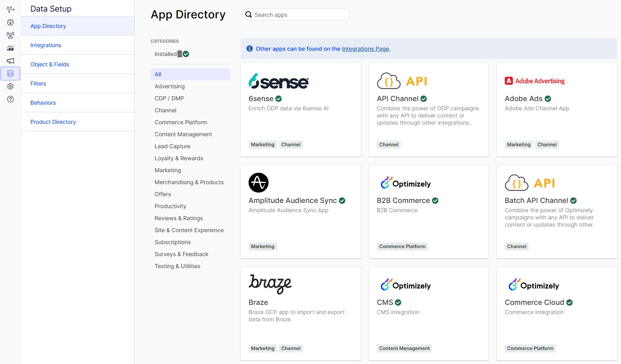Screen dimensions: 621x364
Task: Click the Optimizely logo on the B2B Commerce card
Action: click(x=406, y=183)
